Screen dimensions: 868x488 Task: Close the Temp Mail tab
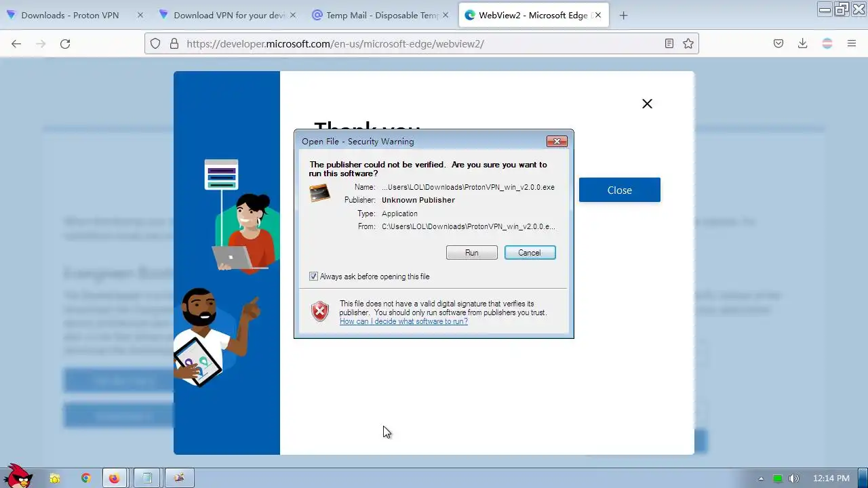[x=446, y=15]
